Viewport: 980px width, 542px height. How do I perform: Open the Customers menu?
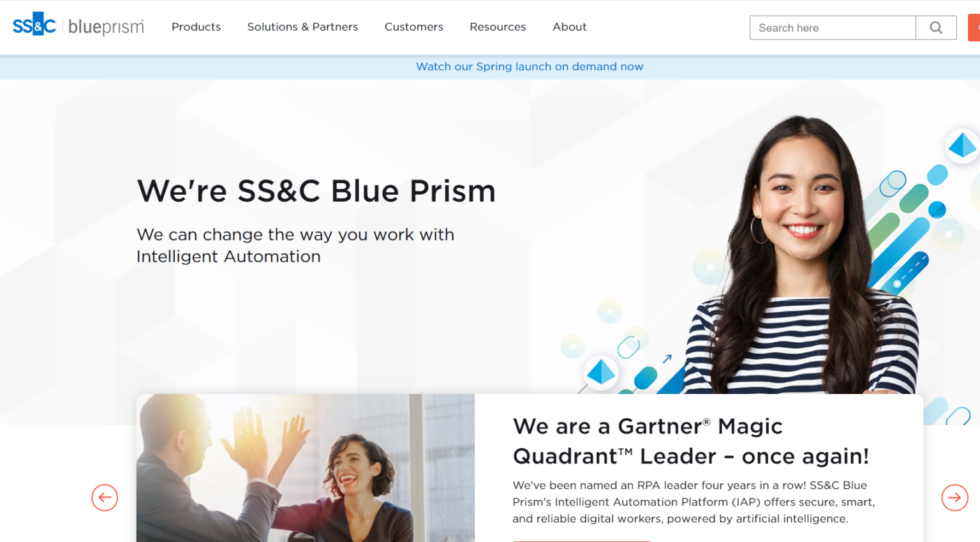(413, 27)
